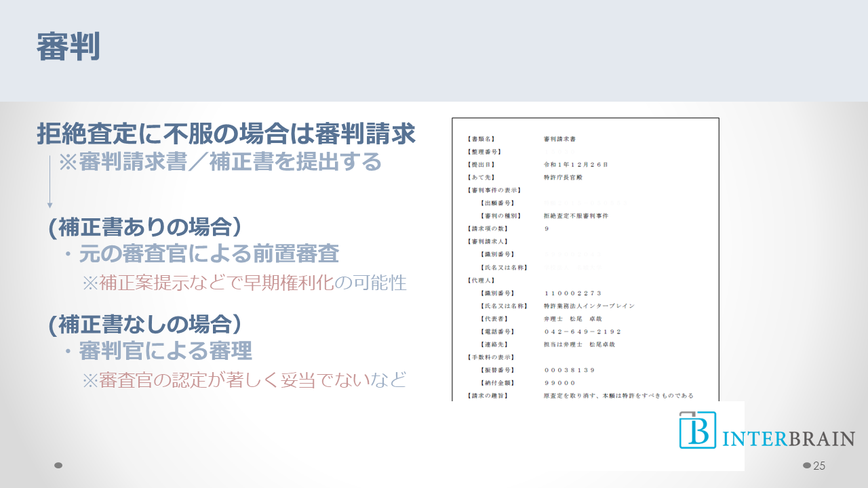The width and height of the screenshot is (868, 488).
Task: Click the 【請求の趣旨】 line in the document
Action: click(488, 395)
